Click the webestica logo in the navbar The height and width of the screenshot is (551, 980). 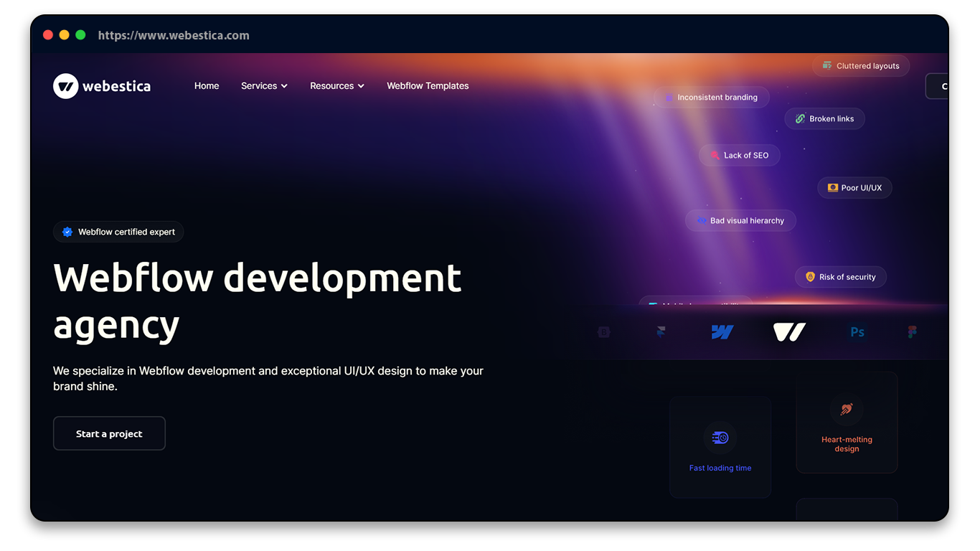tap(102, 86)
